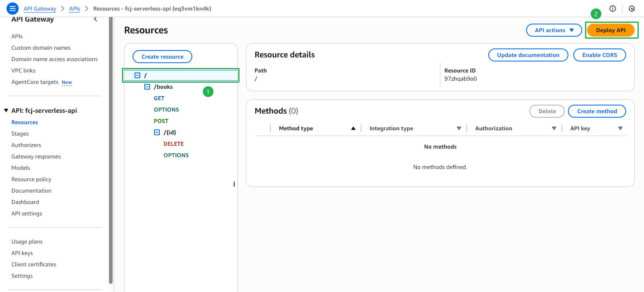The image size is (644, 292).
Task: Click the sidebar vertical scrollbar
Action: pyautogui.click(x=111, y=151)
